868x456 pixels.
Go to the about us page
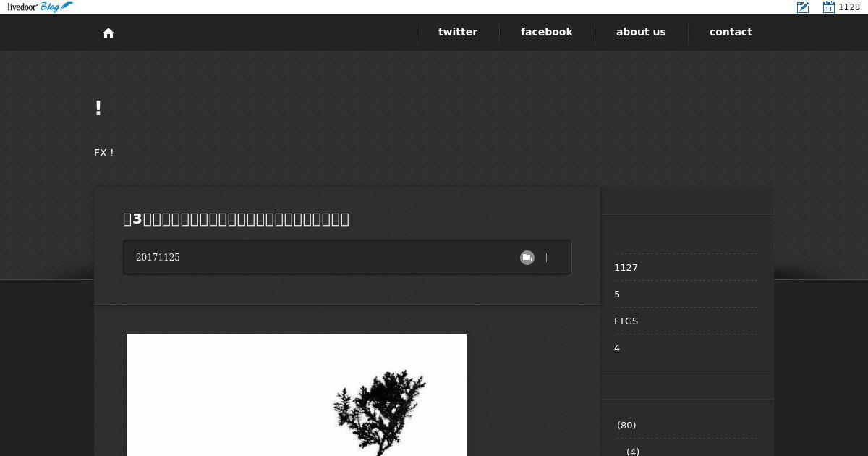tap(641, 32)
